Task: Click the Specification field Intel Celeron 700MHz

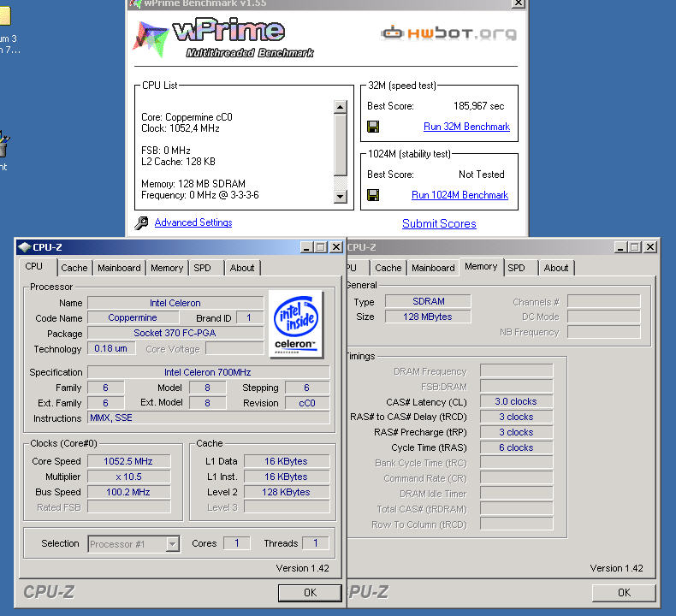Action: point(208,372)
